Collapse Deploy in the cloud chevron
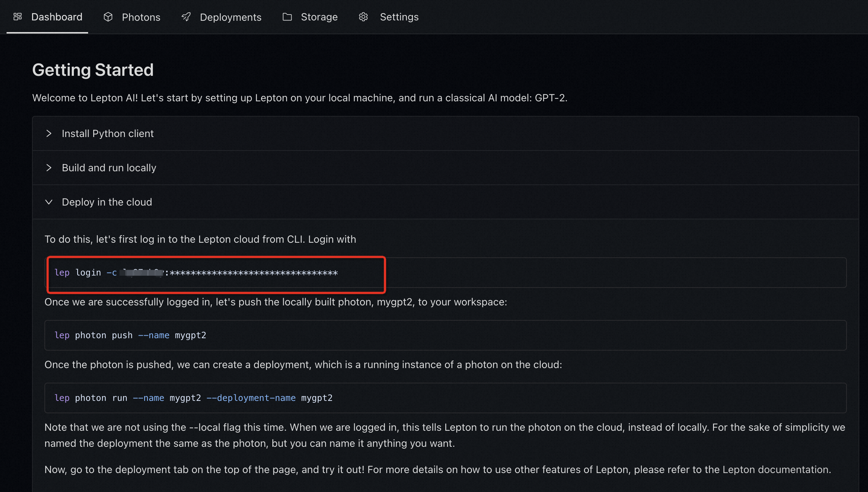Viewport: 868px width, 492px height. pos(49,202)
